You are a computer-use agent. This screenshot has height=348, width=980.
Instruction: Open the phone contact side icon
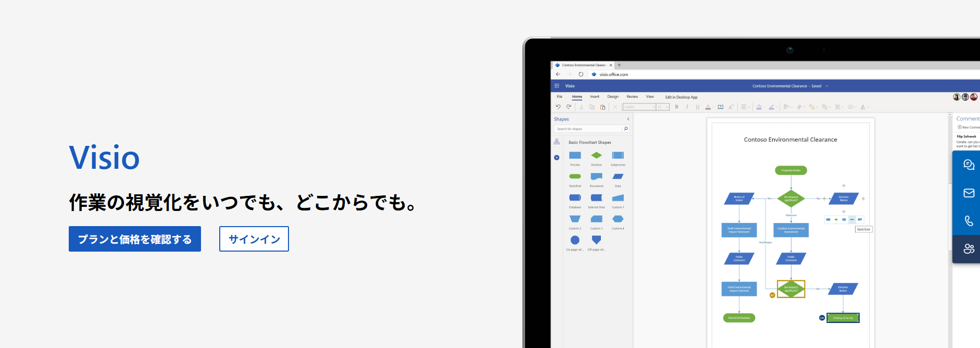tap(969, 221)
